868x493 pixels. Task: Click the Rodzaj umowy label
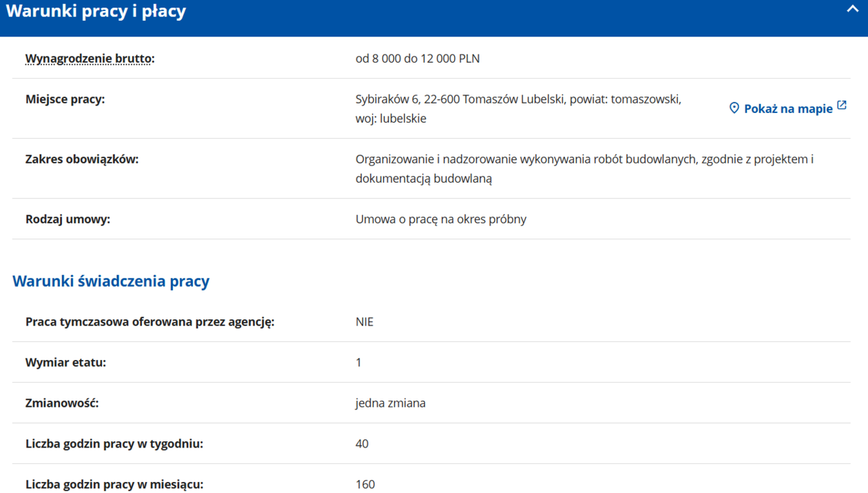pos(68,219)
